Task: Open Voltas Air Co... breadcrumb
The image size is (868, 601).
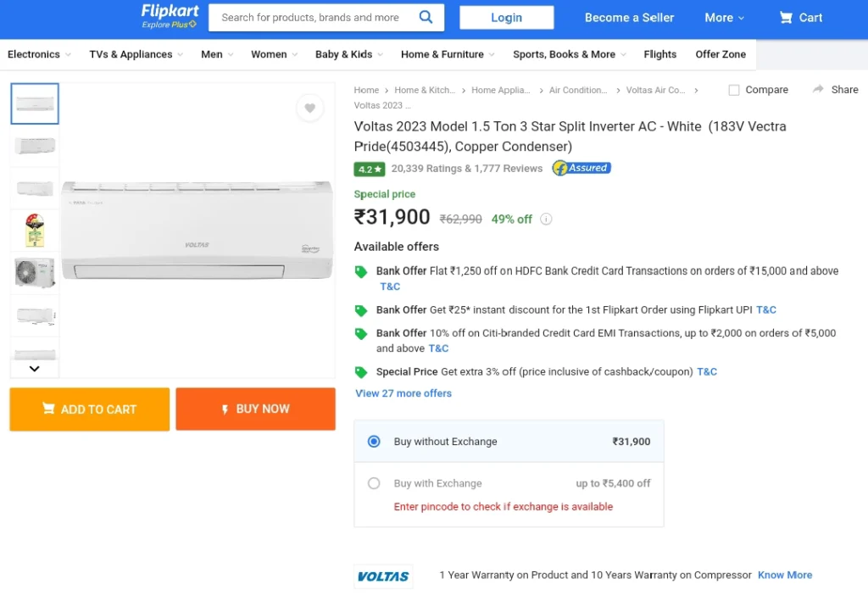Action: [655, 90]
